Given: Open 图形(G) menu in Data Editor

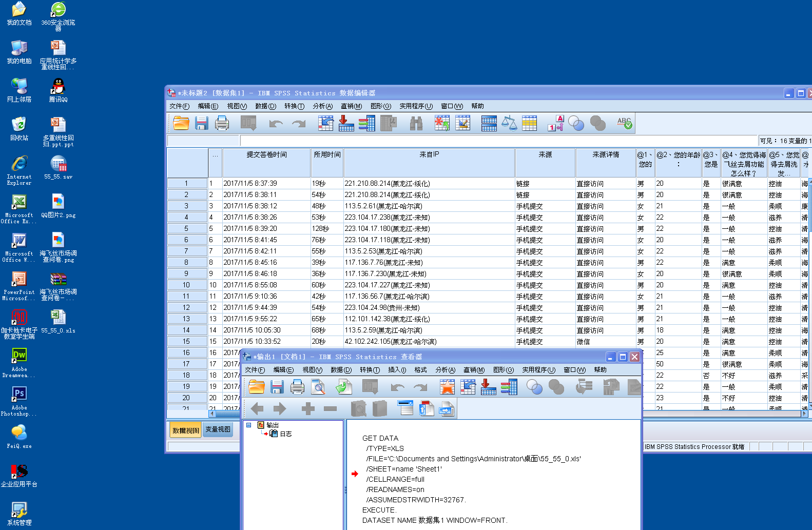Looking at the screenshot, I should pyautogui.click(x=380, y=106).
